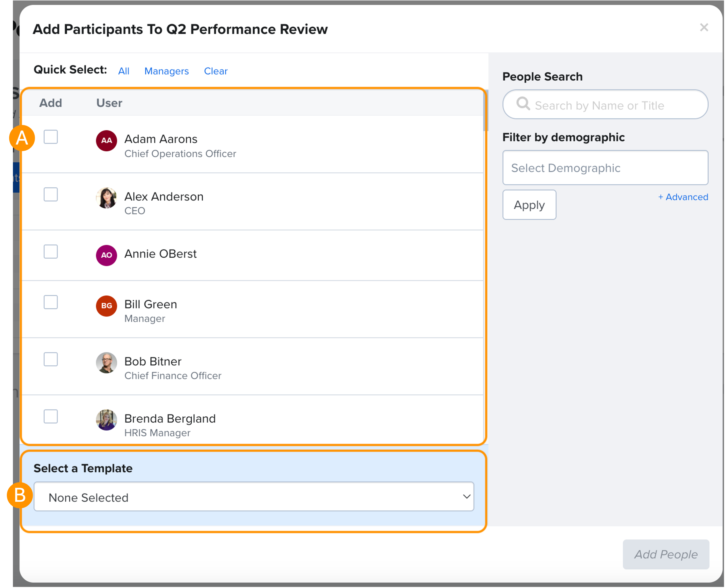Screen dimensions: 725x588
Task: Click the Clear quick select link
Action: pos(216,71)
